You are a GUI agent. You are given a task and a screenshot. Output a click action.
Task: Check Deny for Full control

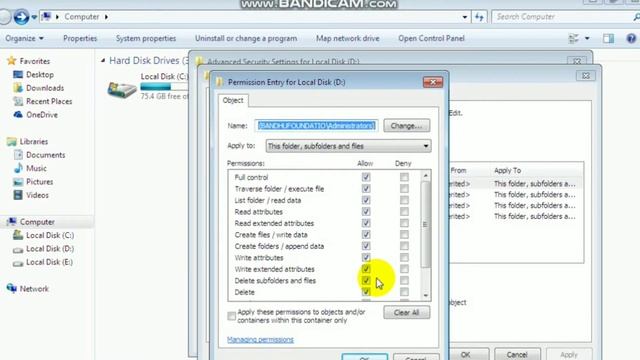coord(404,177)
